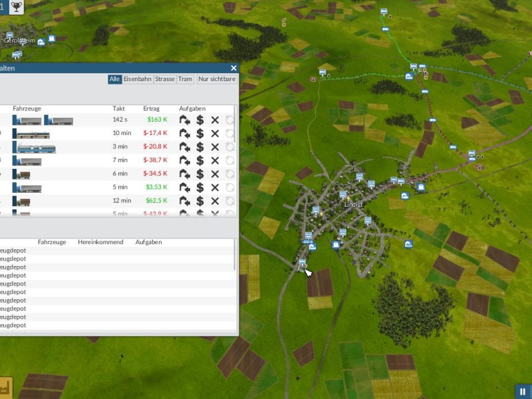Click the factory icon in bottom-left corner

point(6,388)
